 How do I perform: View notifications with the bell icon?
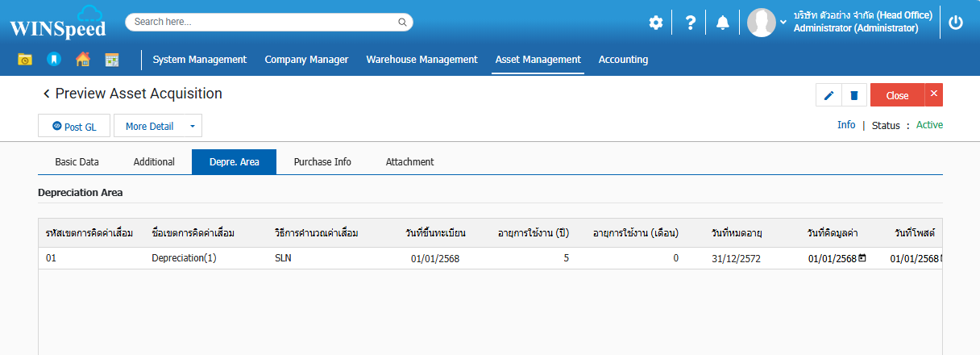point(723,23)
